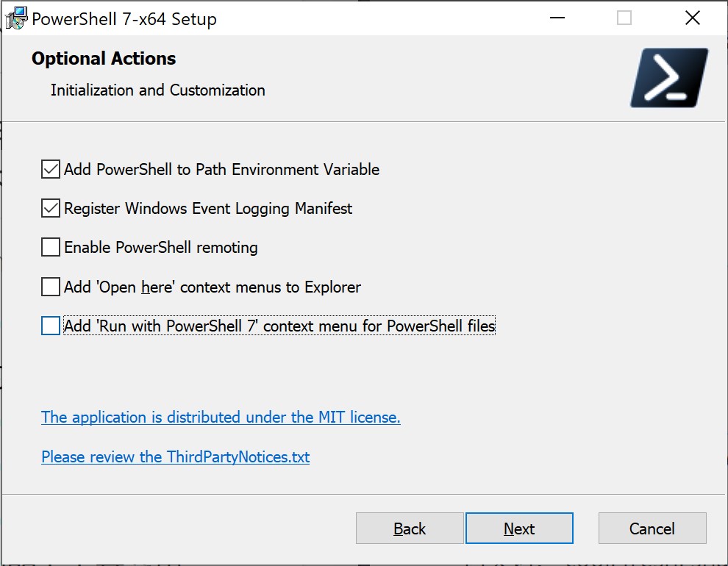The image size is (728, 566).
Task: Click the PowerShell logo in the header
Action: (x=669, y=78)
